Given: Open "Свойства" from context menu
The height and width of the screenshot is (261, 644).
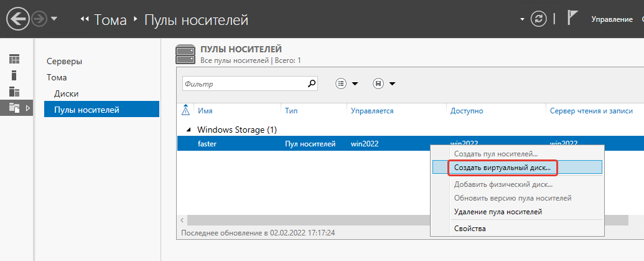Looking at the screenshot, I should coord(470,228).
